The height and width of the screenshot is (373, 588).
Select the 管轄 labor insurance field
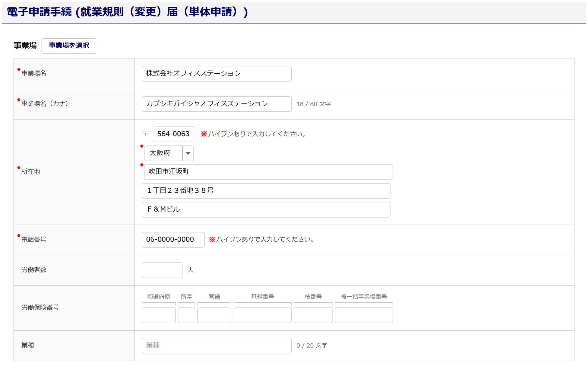214,315
